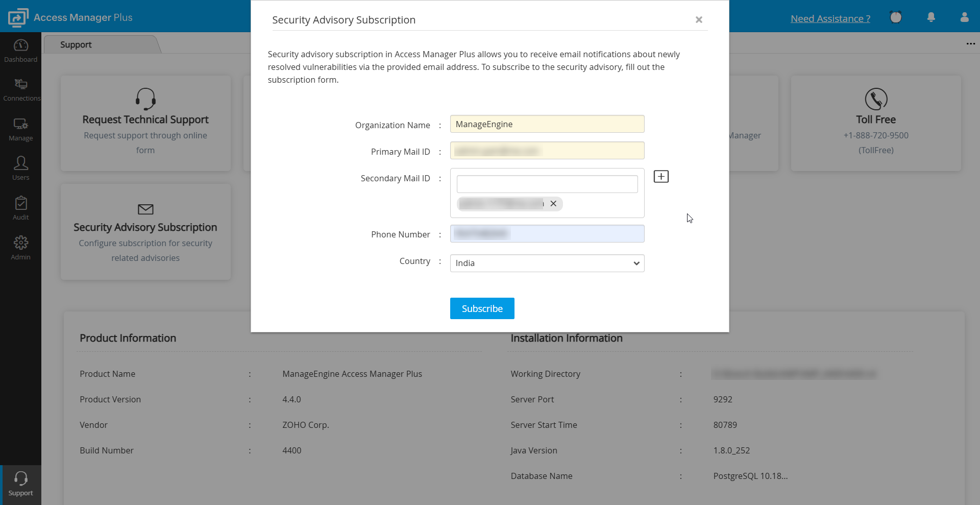Open the notifications bell

coord(931,17)
